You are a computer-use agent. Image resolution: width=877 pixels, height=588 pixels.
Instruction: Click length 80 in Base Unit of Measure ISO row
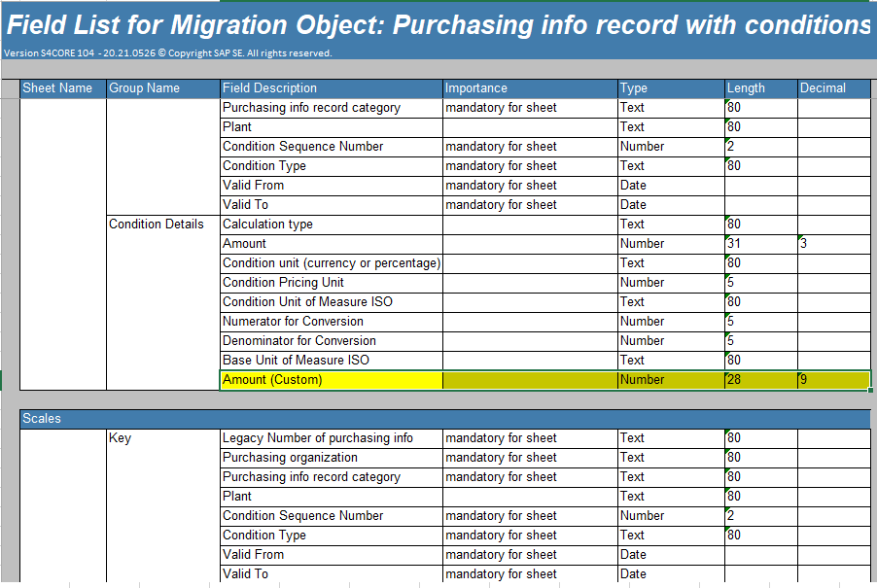[760, 361]
